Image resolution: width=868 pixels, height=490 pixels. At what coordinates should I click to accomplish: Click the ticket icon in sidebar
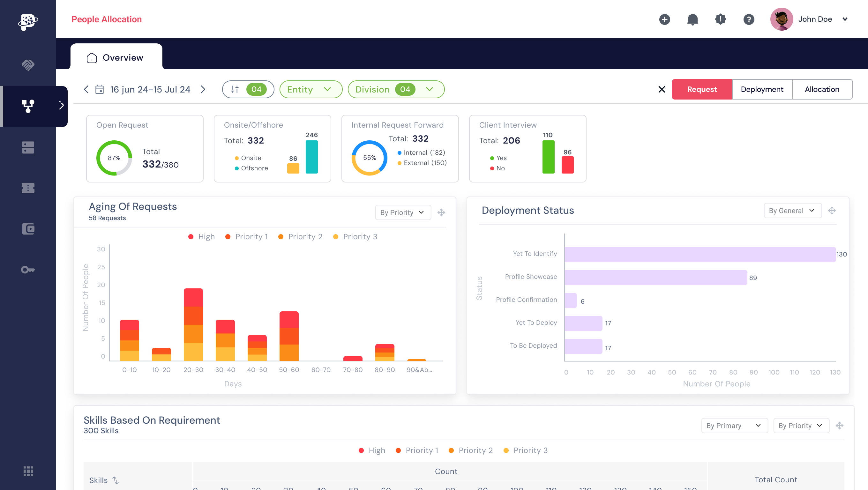click(28, 188)
